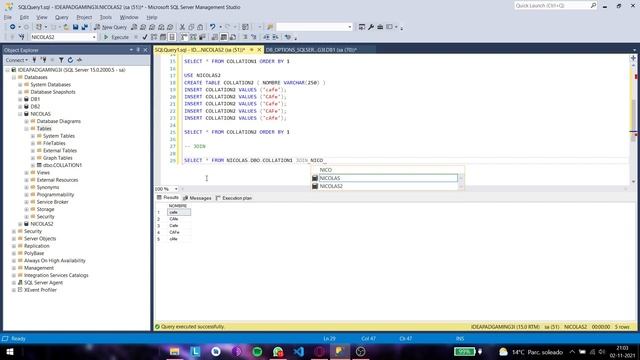640x360 pixels.
Task: Open the Connect dropdown in Object Explorer
Action: click(17, 60)
